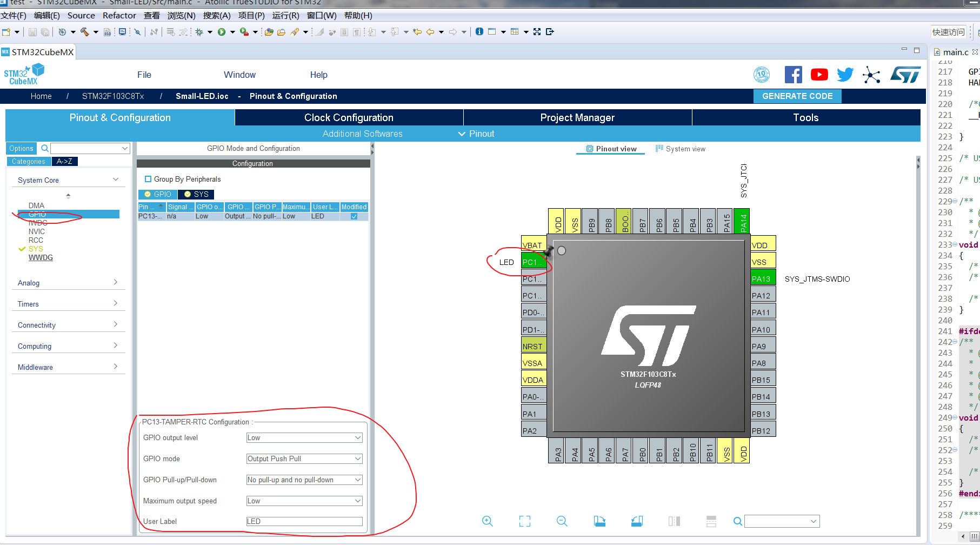Screen dimensions: 980x545
Task: Click the User Label input field
Action: 304,521
